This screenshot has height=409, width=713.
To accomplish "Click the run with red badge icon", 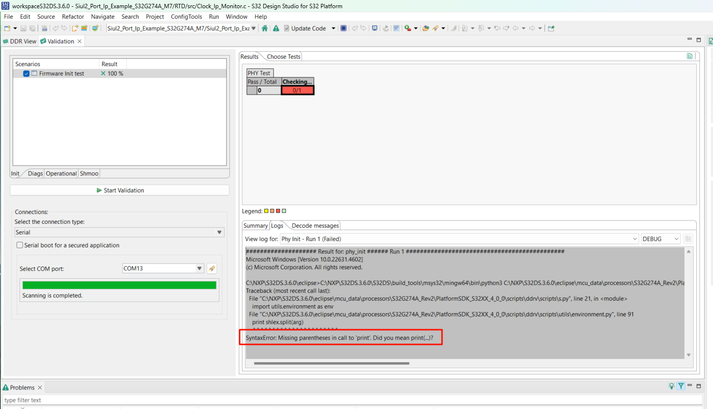I will pos(407,28).
